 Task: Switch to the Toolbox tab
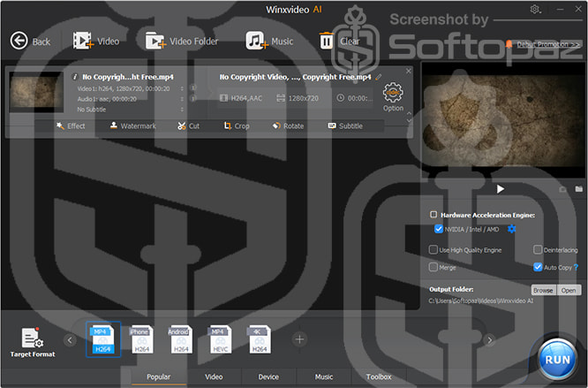379,377
